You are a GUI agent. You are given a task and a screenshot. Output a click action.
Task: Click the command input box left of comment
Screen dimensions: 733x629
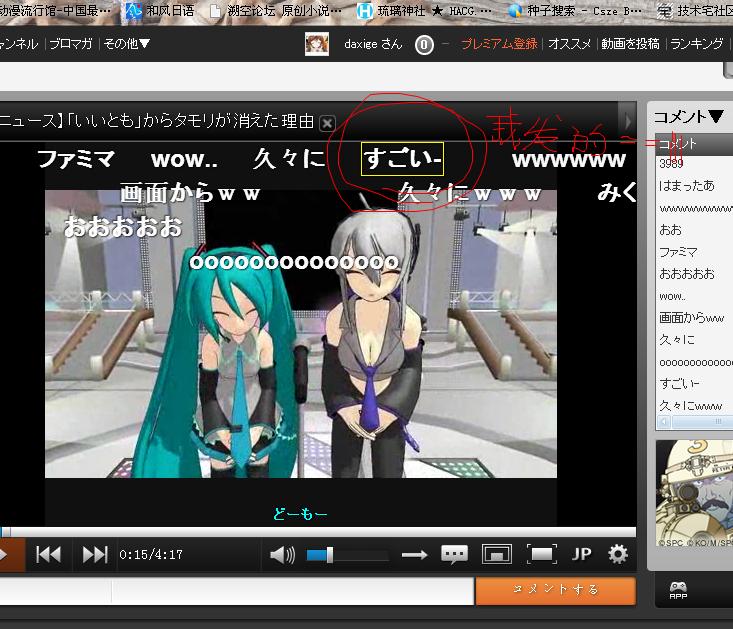coord(55,592)
